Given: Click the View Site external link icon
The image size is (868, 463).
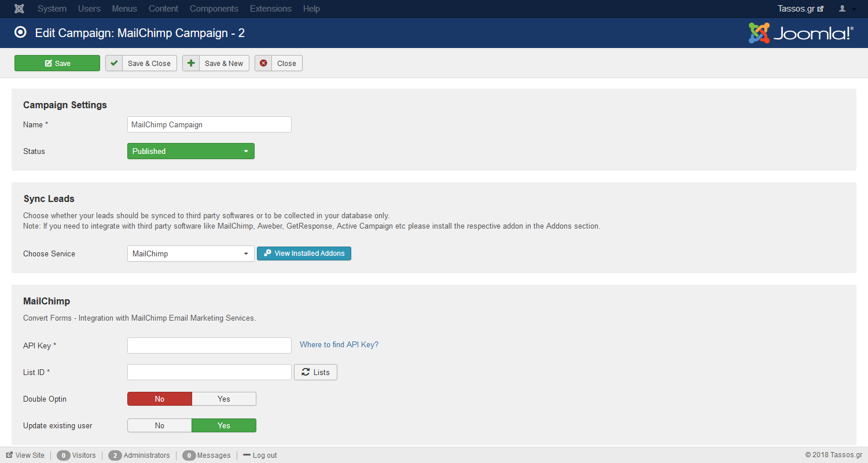Looking at the screenshot, I should [9, 455].
